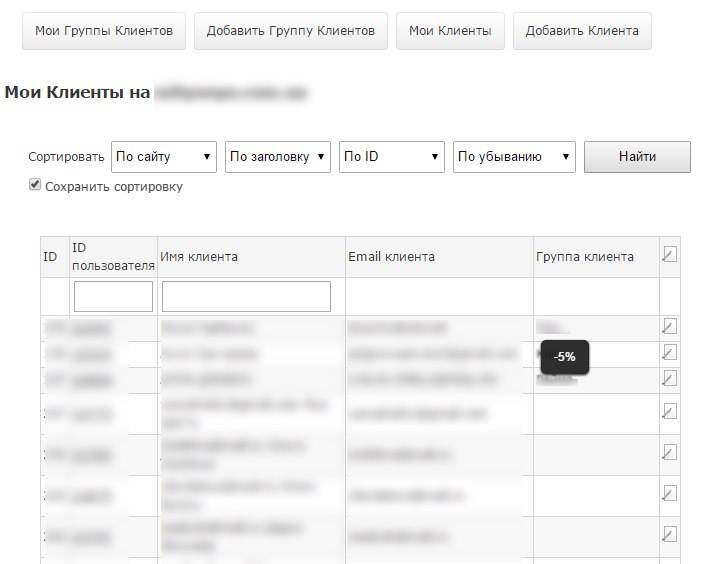The height and width of the screenshot is (564, 713).
Task: Click edit icon for the seventh client row
Action: (669, 532)
